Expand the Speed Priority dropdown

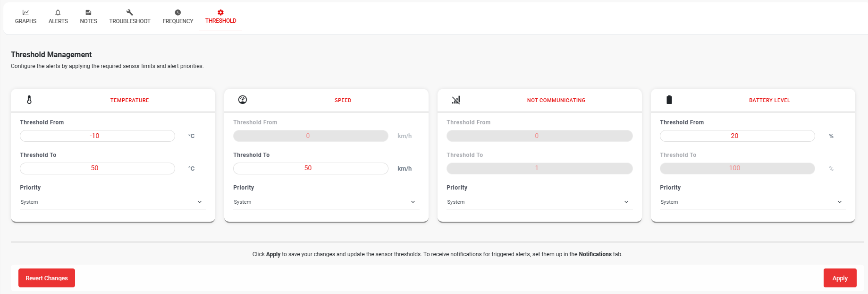326,202
